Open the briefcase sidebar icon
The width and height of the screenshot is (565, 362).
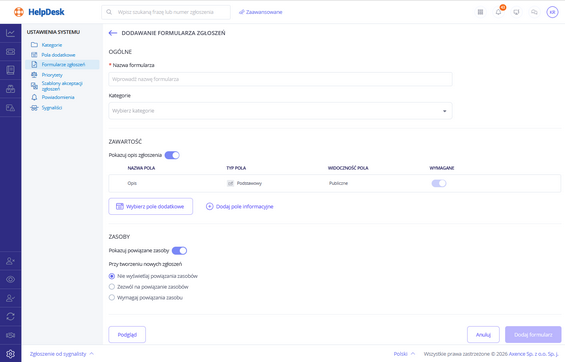pyautogui.click(x=10, y=89)
